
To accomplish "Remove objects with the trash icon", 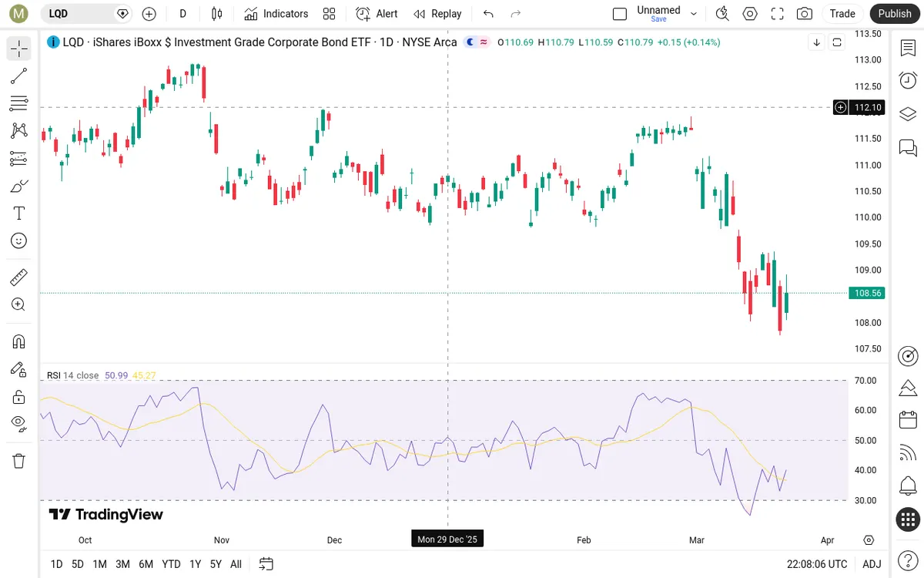I will 19,461.
